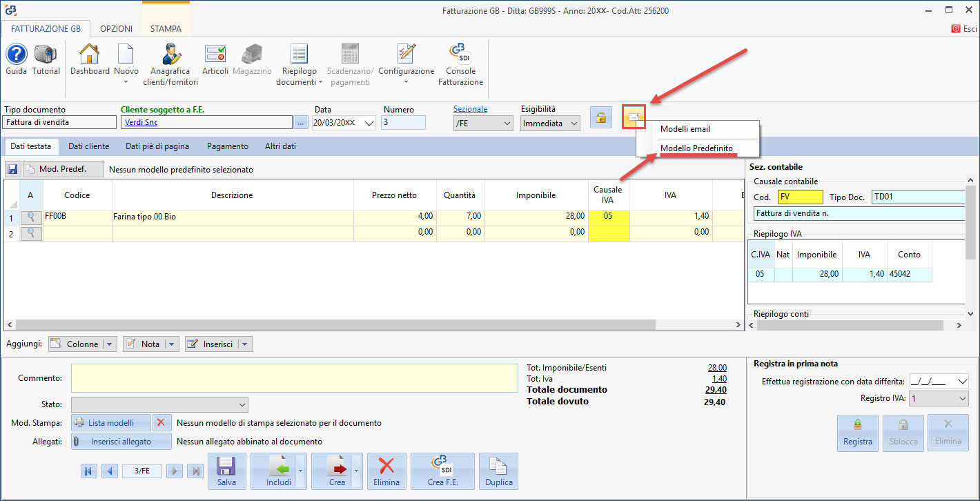980x501 pixels.
Task: Open the Configurazione icon
Action: pos(406,55)
